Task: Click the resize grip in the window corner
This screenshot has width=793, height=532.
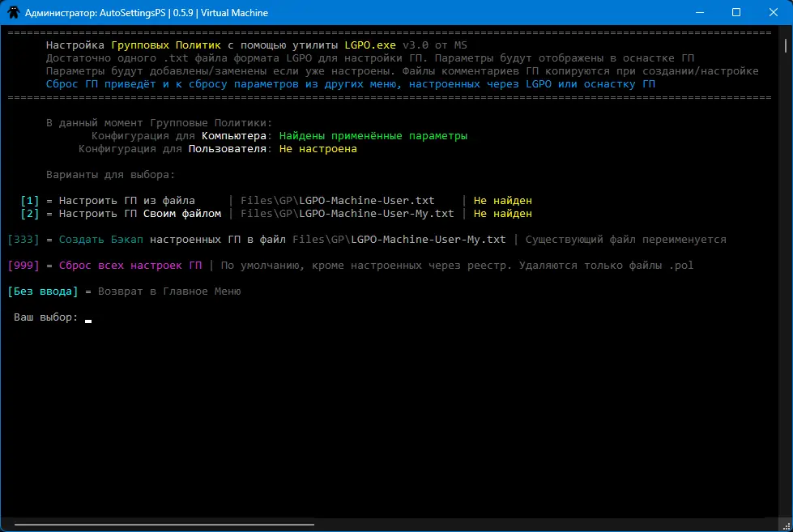Action: click(786, 526)
